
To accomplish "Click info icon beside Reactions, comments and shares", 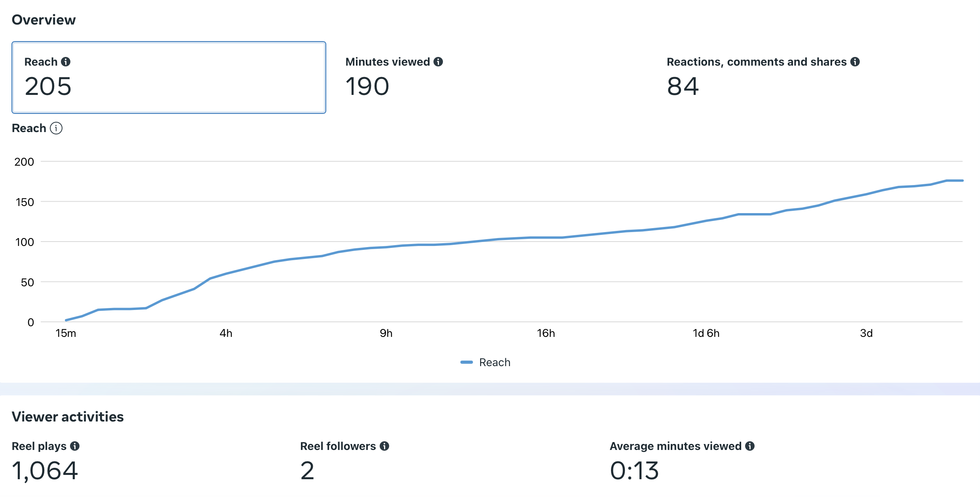I will click(x=855, y=62).
